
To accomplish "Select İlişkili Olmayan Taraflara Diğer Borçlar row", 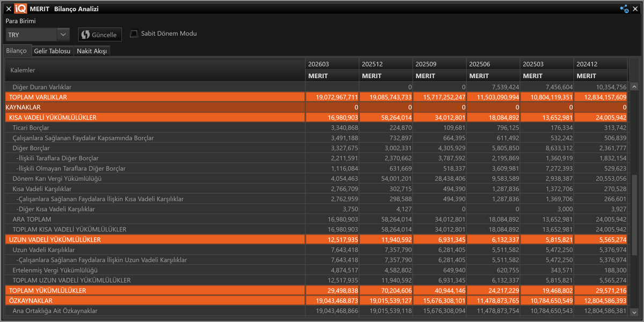I will (x=316, y=169).
